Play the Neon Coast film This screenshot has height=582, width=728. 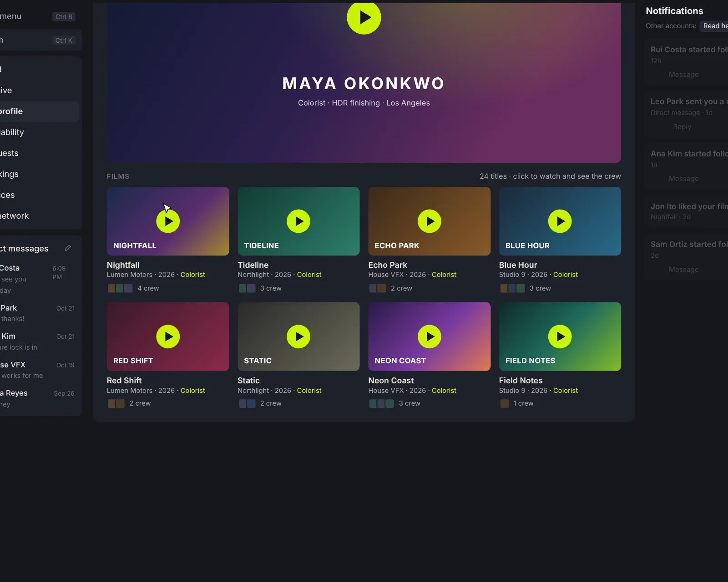[x=430, y=336]
